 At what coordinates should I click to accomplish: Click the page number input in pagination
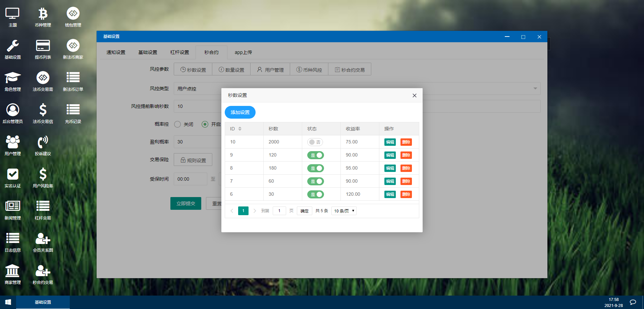(x=279, y=211)
